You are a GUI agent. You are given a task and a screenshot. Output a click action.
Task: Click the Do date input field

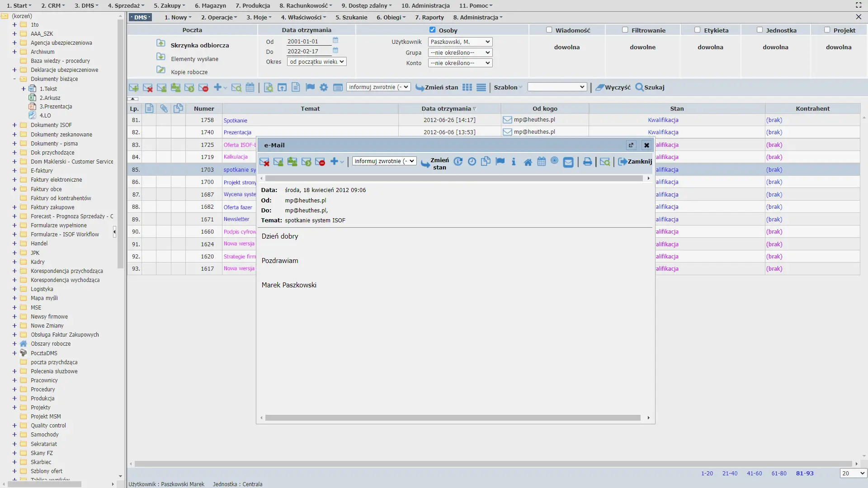[308, 52]
